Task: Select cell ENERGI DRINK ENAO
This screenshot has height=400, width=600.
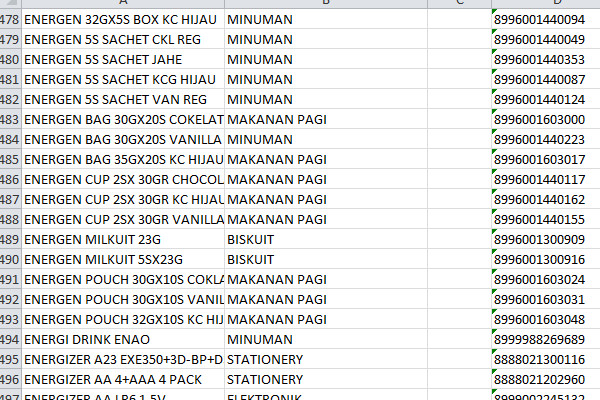Action: pos(123,339)
